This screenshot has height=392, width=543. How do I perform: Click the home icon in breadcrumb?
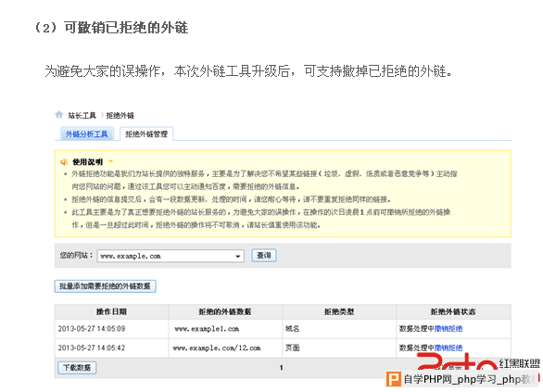coord(59,115)
